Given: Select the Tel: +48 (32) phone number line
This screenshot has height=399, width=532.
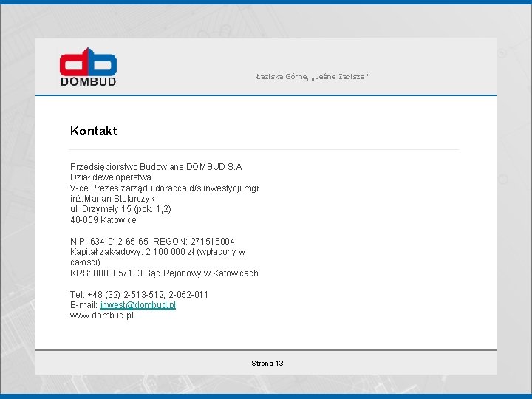Looking at the screenshot, I should coord(139,295).
